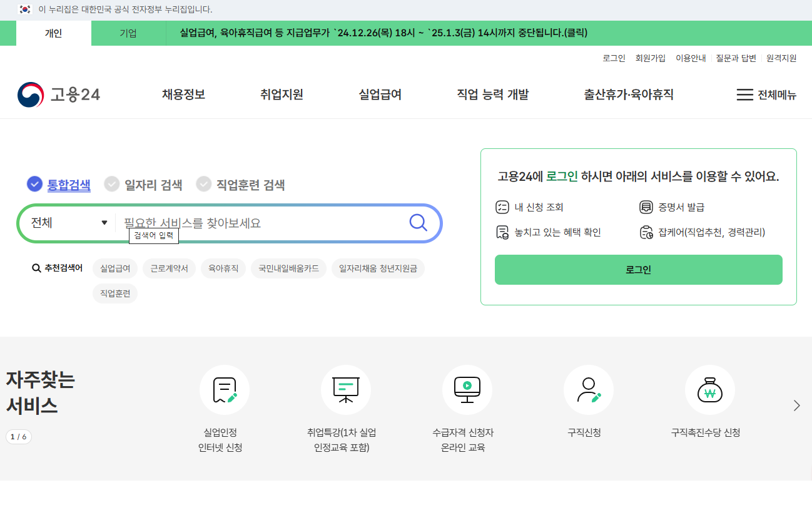Switch to the 기업 tab
This screenshot has width=812, height=505.
[128, 32]
